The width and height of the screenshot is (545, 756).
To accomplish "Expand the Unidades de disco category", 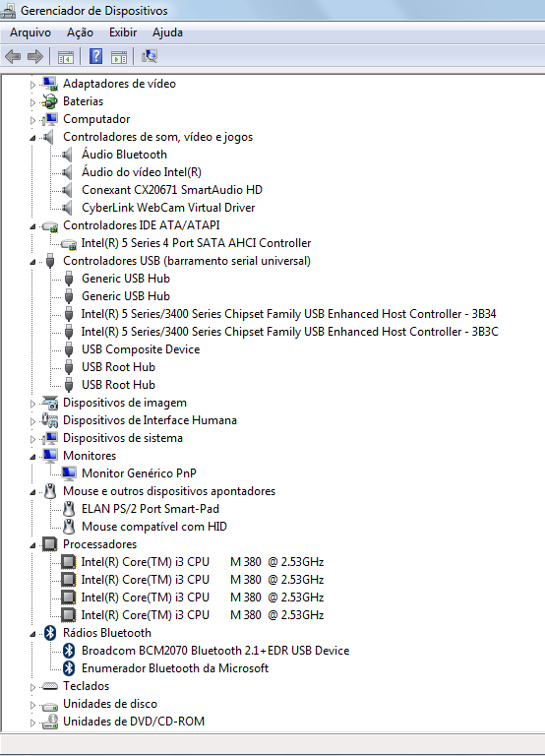I will [32, 705].
